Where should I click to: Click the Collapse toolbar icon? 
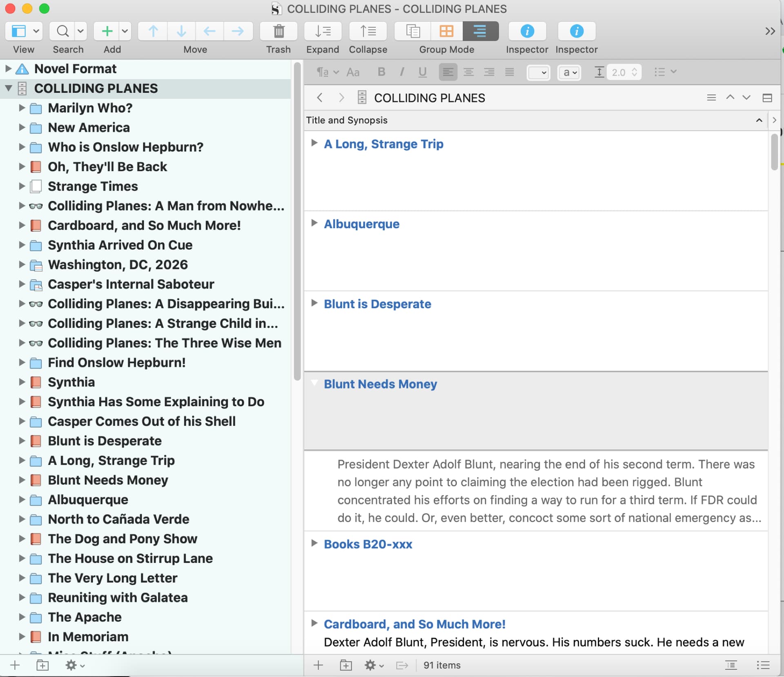point(368,31)
